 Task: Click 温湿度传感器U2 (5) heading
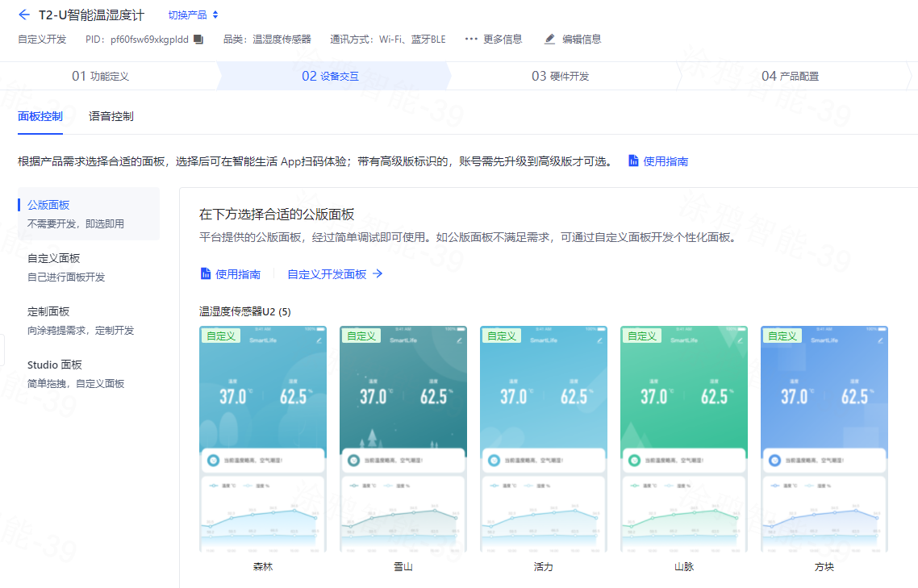pyautogui.click(x=244, y=311)
